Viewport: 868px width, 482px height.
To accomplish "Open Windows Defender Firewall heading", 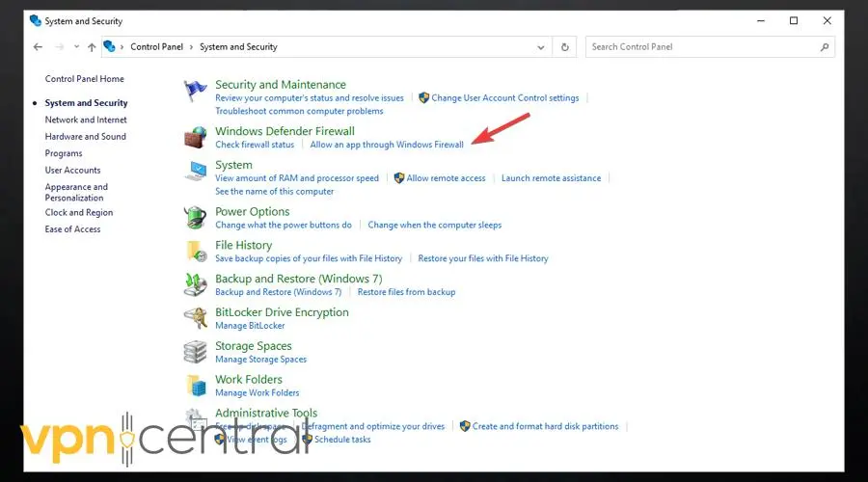I will 285,131.
